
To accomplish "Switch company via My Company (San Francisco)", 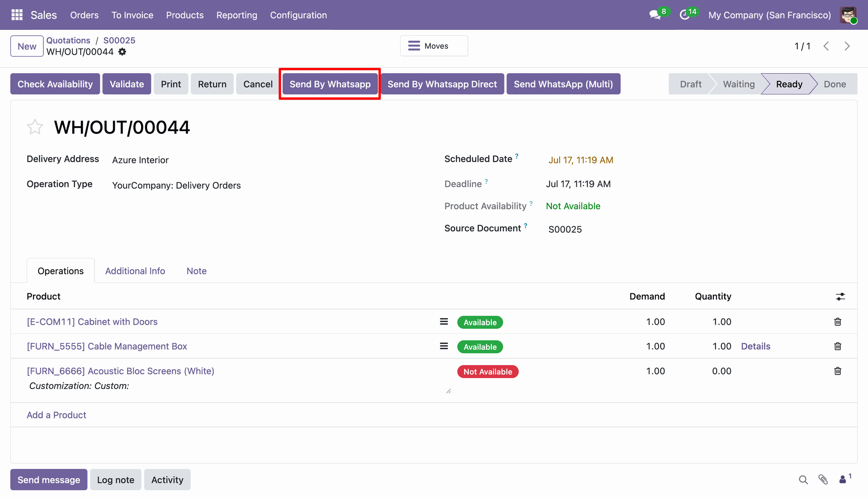I will point(769,15).
